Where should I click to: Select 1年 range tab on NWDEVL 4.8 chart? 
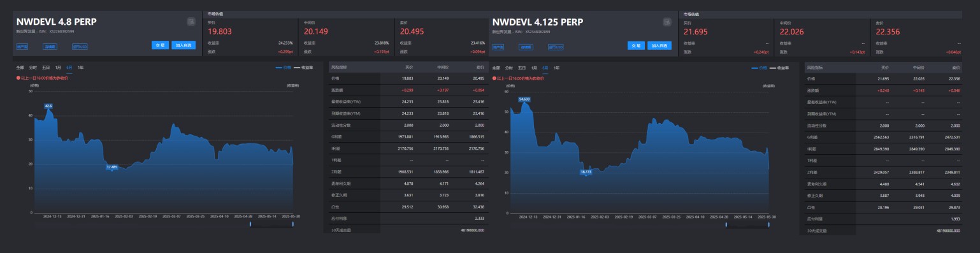tap(80, 67)
